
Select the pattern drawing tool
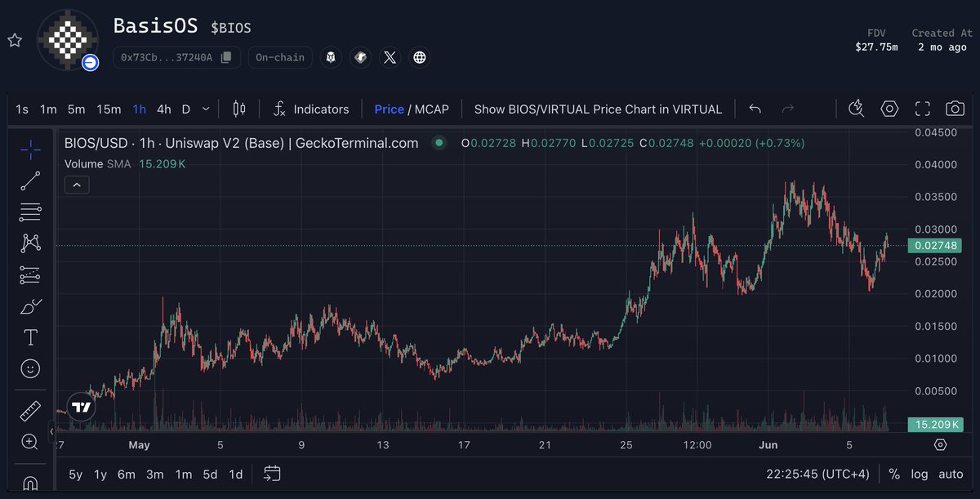click(30, 243)
